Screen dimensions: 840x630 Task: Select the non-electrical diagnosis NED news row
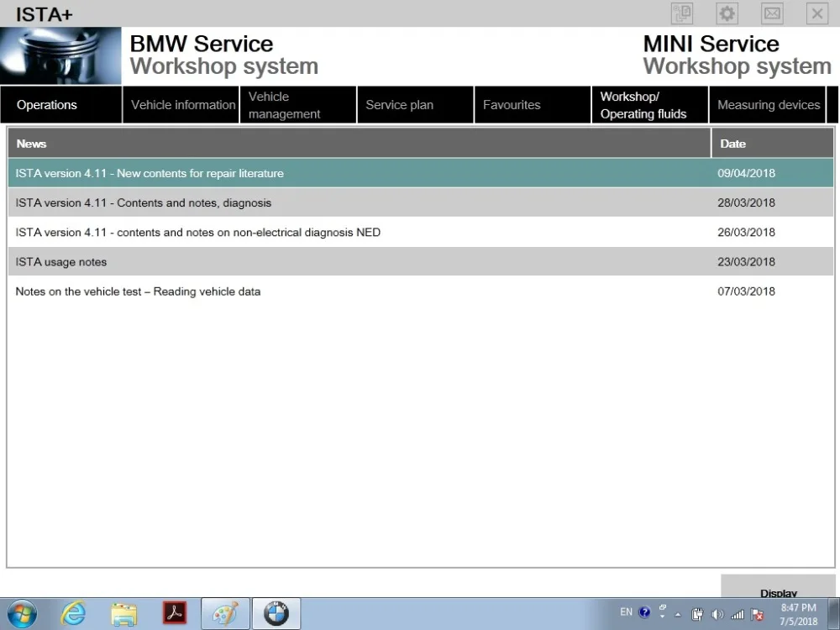pyautogui.click(x=421, y=232)
